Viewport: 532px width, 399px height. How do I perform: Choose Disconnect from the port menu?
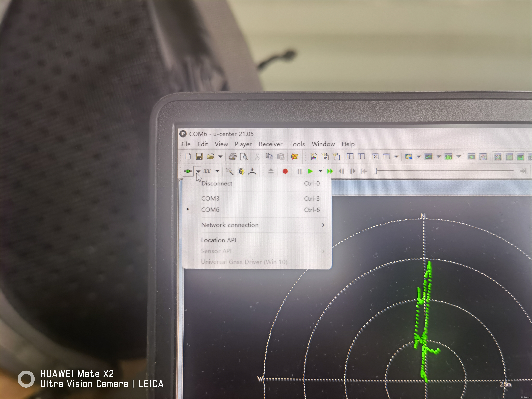tap(257, 184)
